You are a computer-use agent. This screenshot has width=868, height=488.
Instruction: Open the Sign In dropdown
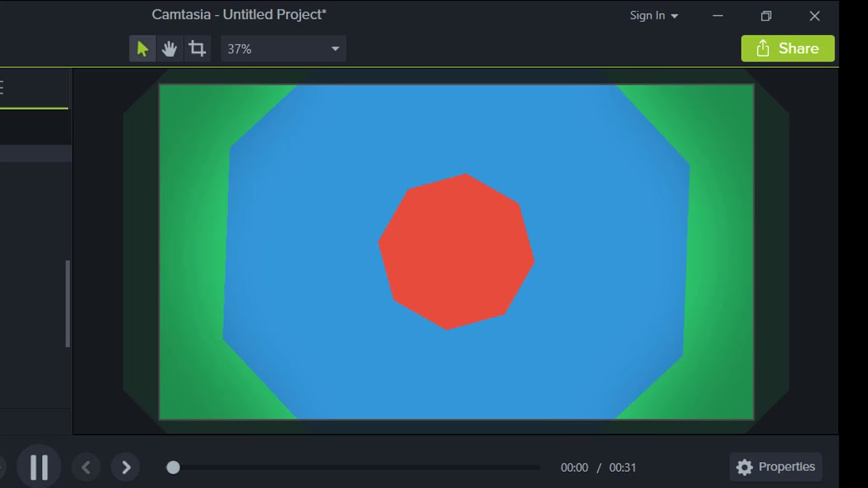coord(654,16)
